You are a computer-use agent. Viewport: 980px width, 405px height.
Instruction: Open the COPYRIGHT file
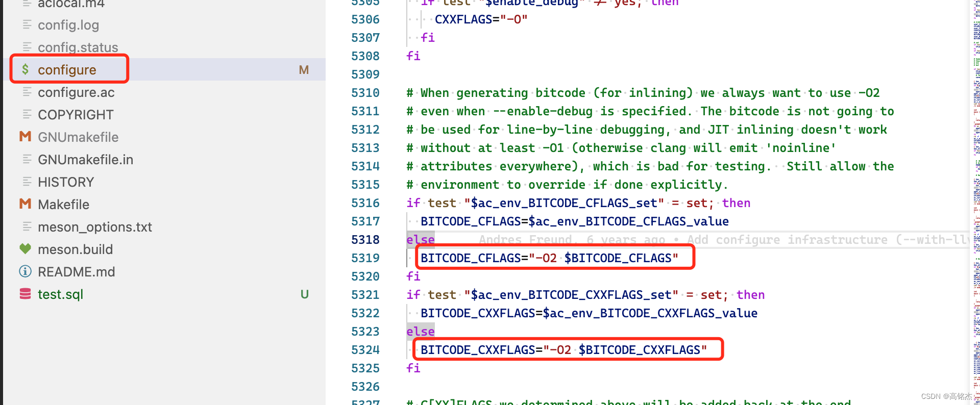(76, 115)
